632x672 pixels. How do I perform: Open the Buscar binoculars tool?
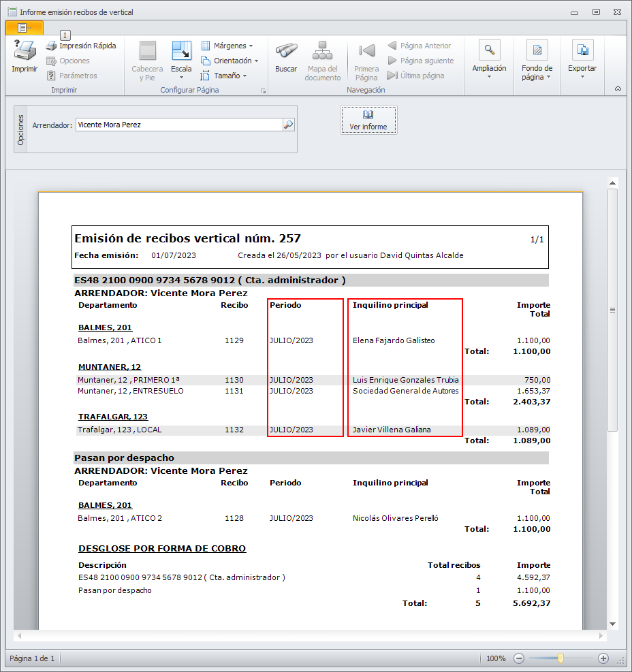(286, 52)
